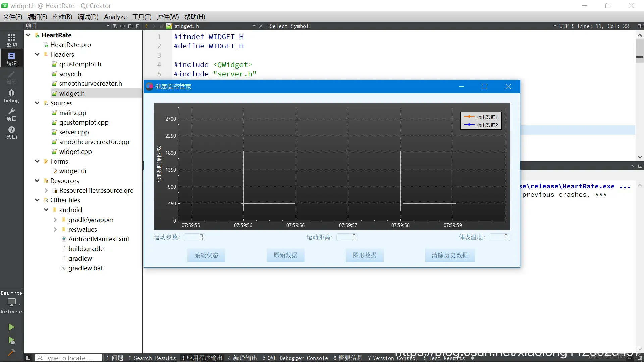Switch to the Edit (编辑) mode icon

coord(11,59)
